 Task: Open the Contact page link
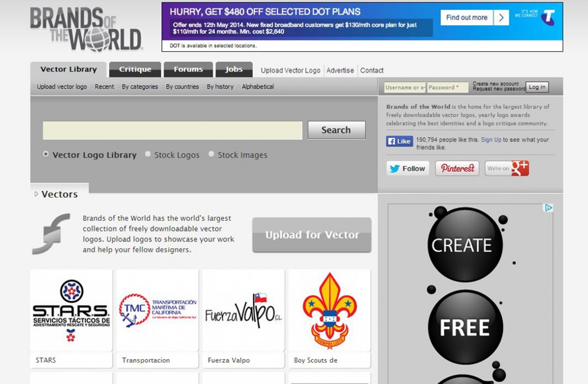tap(372, 70)
